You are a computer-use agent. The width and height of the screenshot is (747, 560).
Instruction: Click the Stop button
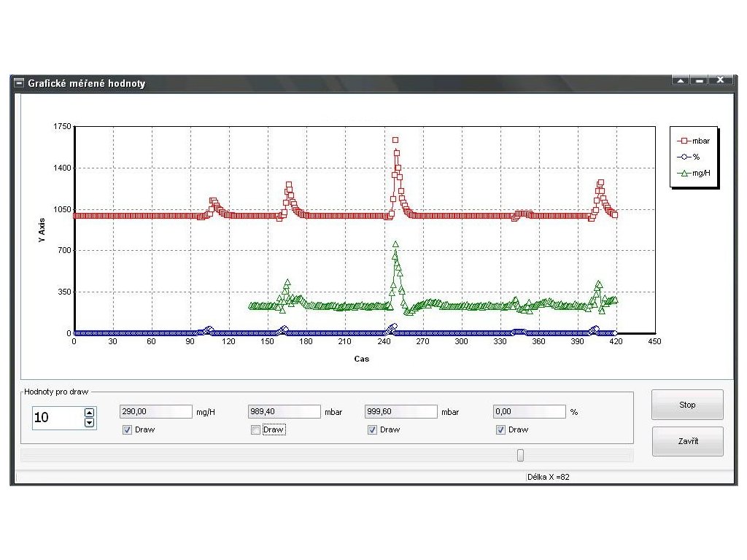pos(687,405)
